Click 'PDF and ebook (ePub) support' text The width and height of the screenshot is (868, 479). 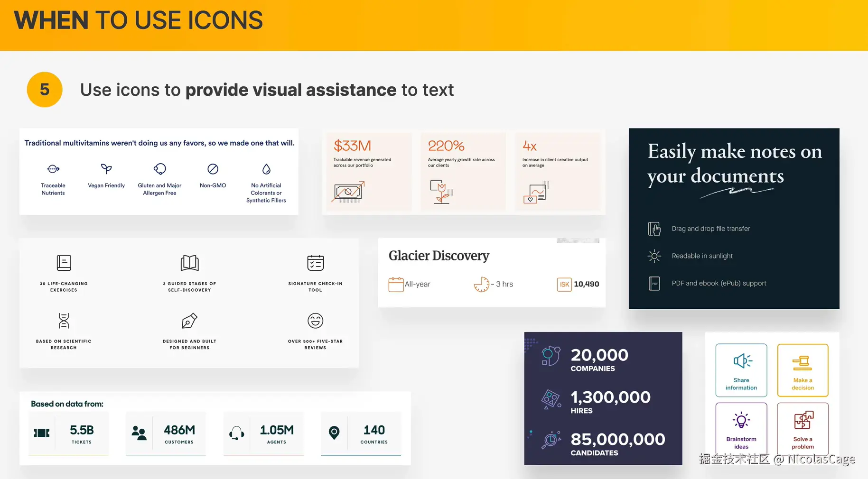tap(719, 283)
